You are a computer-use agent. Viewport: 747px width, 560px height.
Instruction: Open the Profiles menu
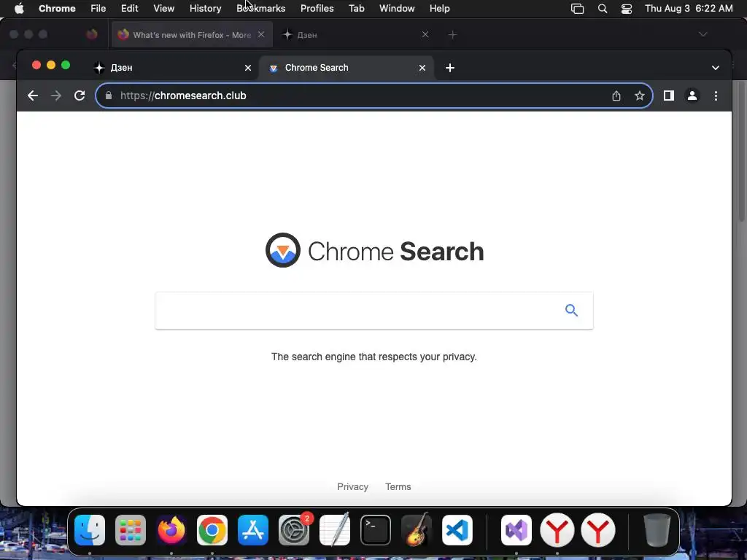tap(317, 9)
